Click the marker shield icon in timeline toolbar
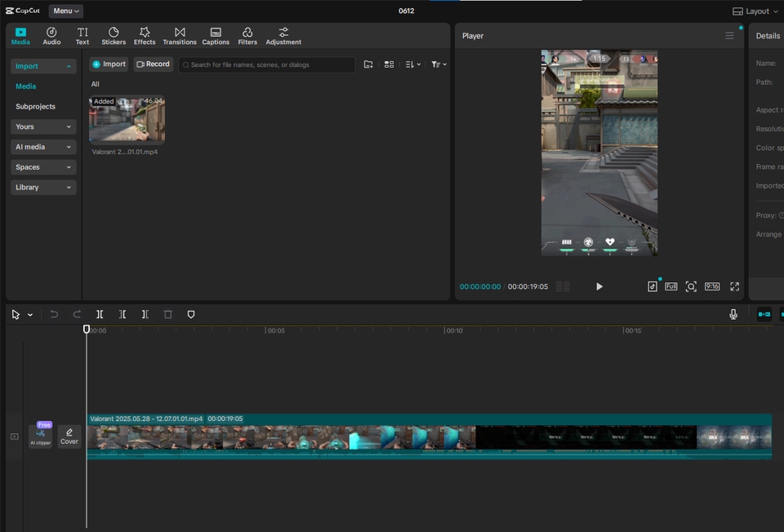 click(x=191, y=314)
